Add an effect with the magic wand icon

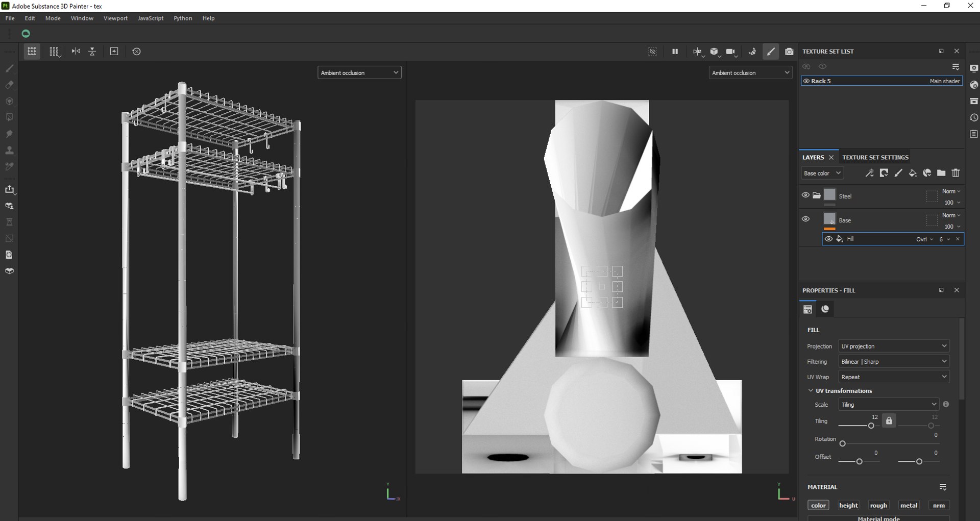[x=869, y=173]
